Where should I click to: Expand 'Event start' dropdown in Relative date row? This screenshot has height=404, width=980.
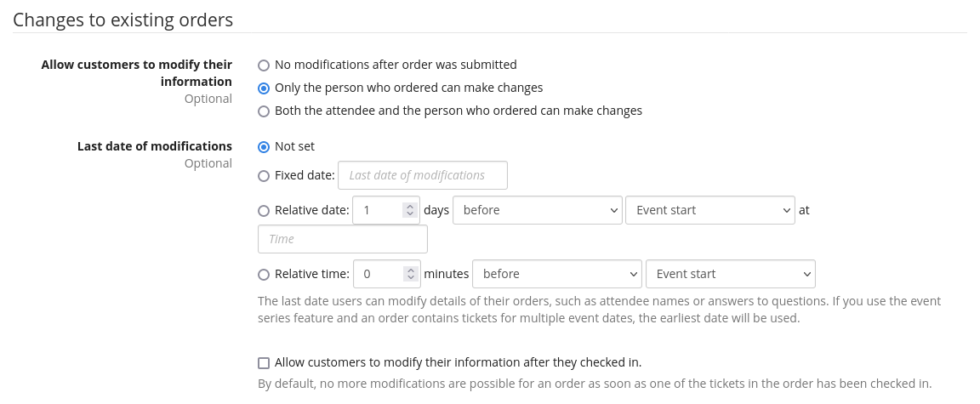tap(709, 210)
